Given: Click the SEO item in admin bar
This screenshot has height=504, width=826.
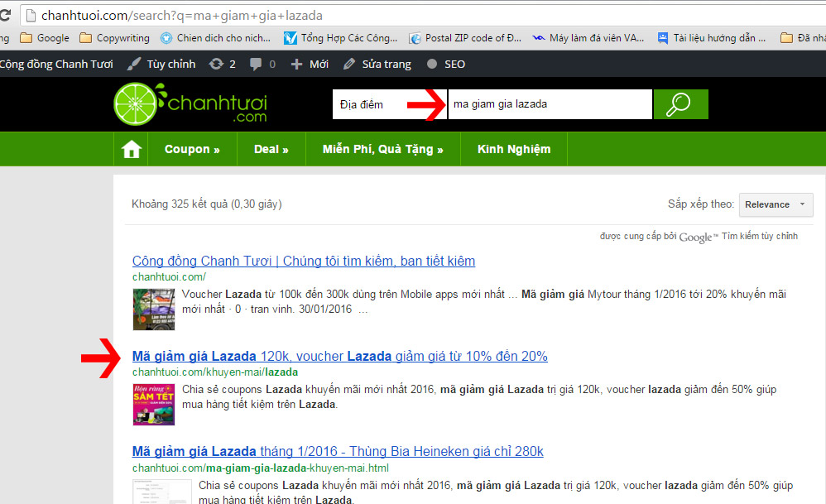Looking at the screenshot, I should click(445, 64).
